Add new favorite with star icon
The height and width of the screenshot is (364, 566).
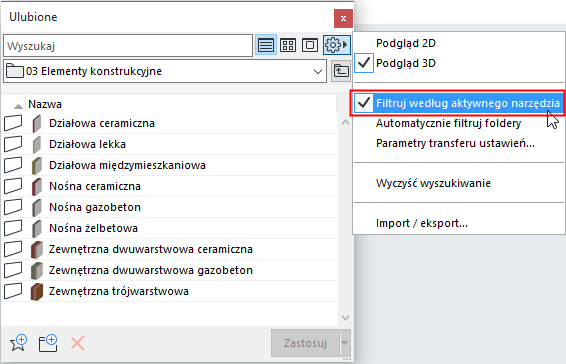point(18,343)
